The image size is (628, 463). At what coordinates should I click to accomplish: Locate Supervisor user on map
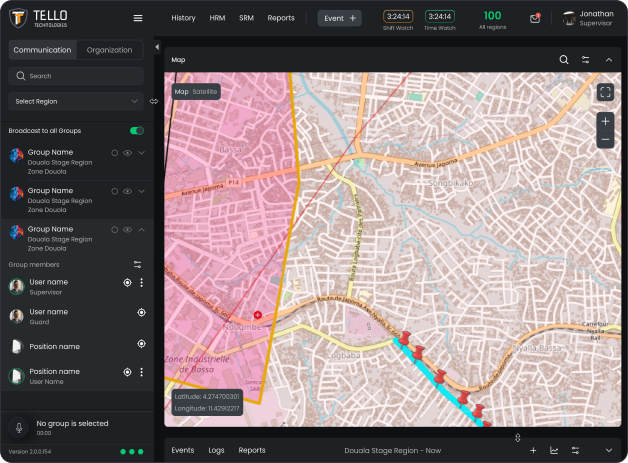pos(127,282)
